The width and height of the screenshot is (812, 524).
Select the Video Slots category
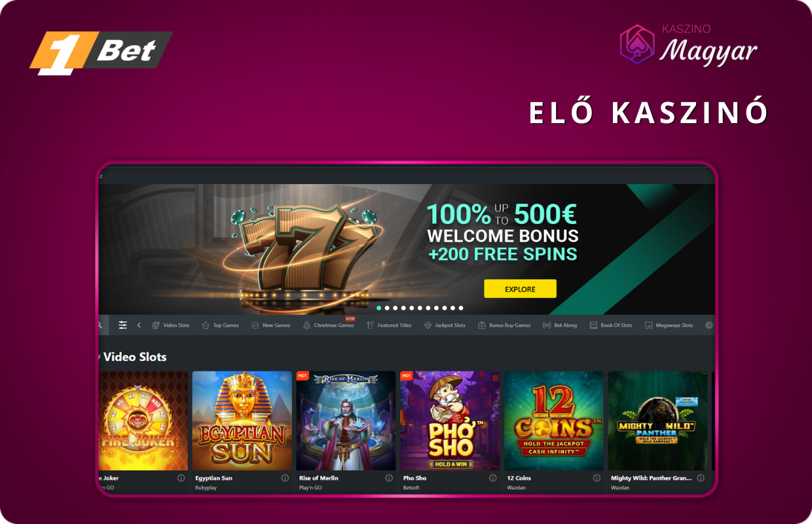pyautogui.click(x=170, y=325)
